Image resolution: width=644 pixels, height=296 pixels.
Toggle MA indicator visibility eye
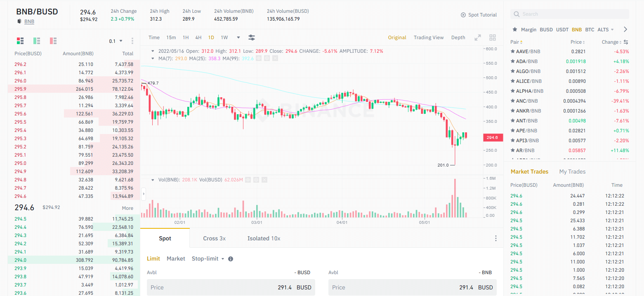(x=259, y=59)
